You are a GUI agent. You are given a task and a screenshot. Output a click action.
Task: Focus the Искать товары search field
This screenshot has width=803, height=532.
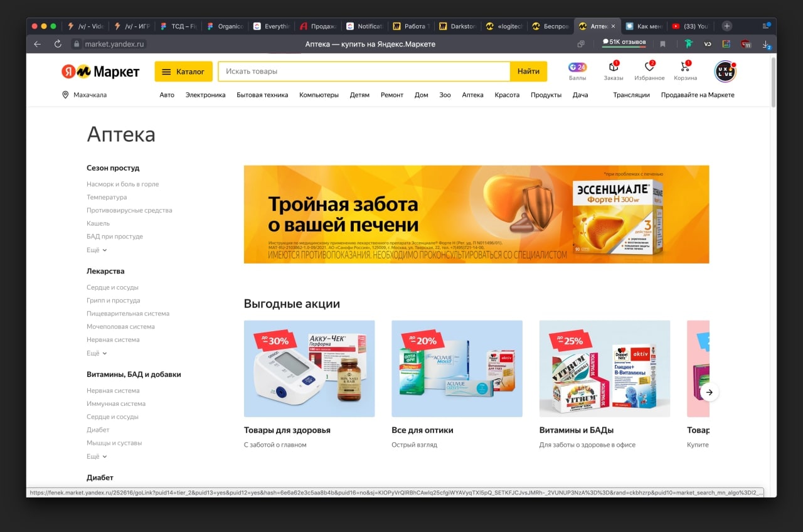pos(364,72)
